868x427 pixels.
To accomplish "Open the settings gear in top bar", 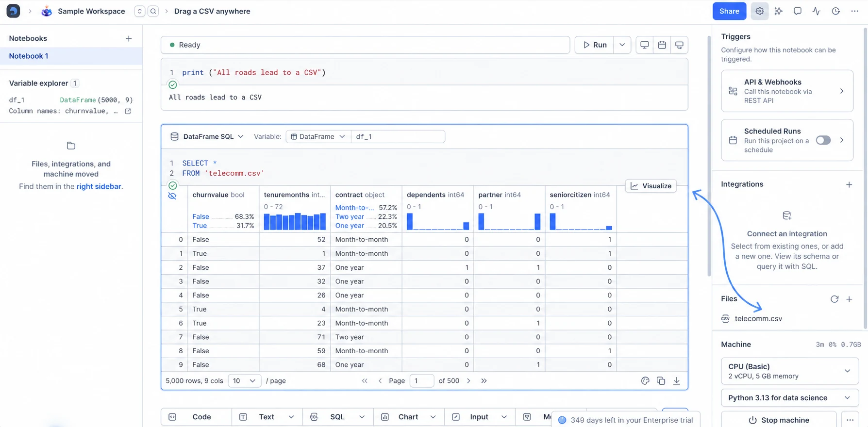I will (759, 11).
